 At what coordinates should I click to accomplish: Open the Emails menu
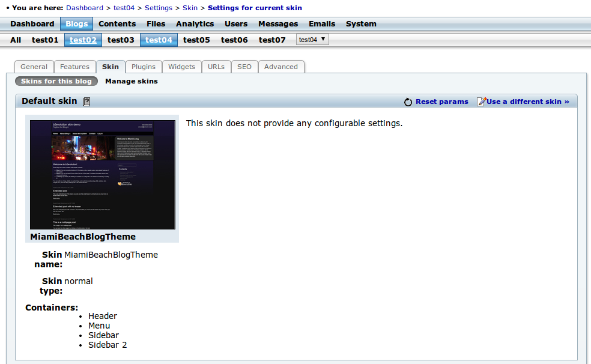(322, 24)
